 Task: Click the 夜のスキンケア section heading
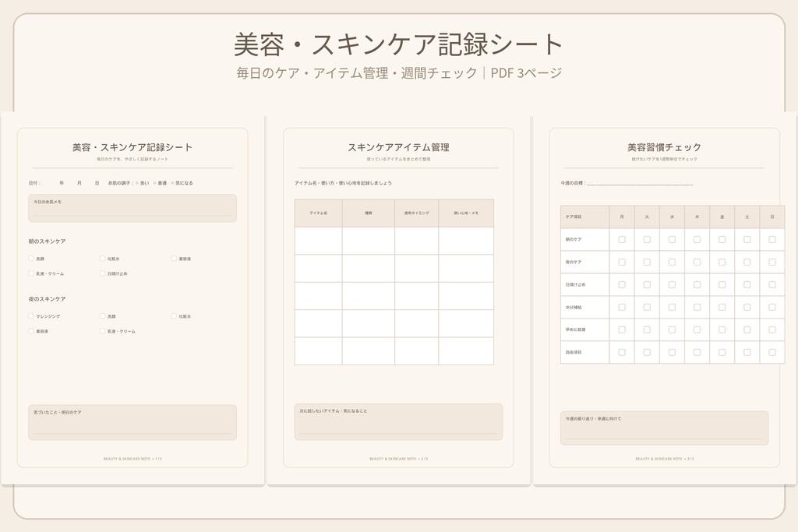47,299
